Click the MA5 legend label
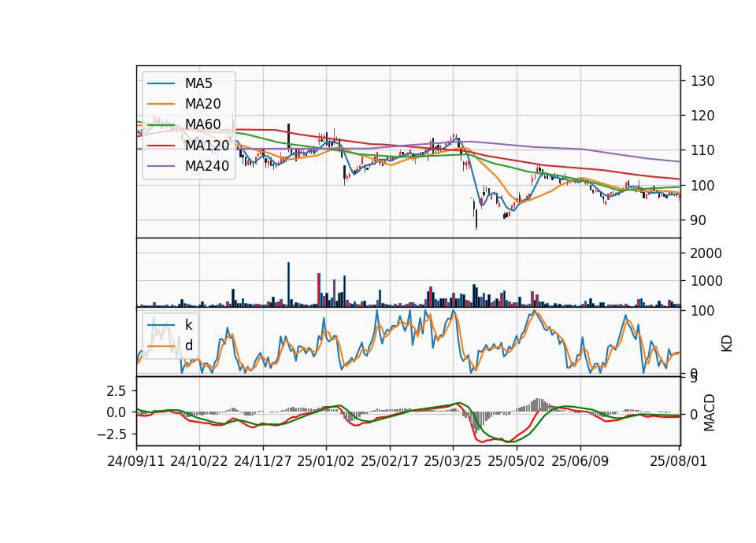 tap(198, 83)
